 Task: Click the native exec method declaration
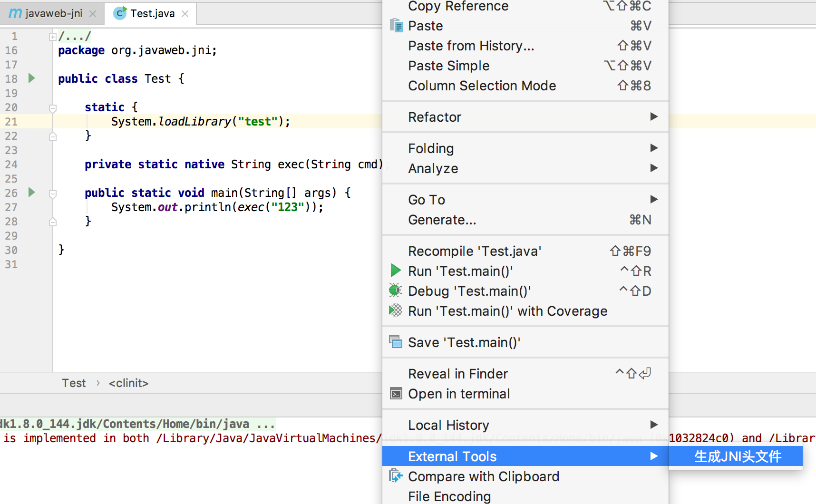point(234,165)
